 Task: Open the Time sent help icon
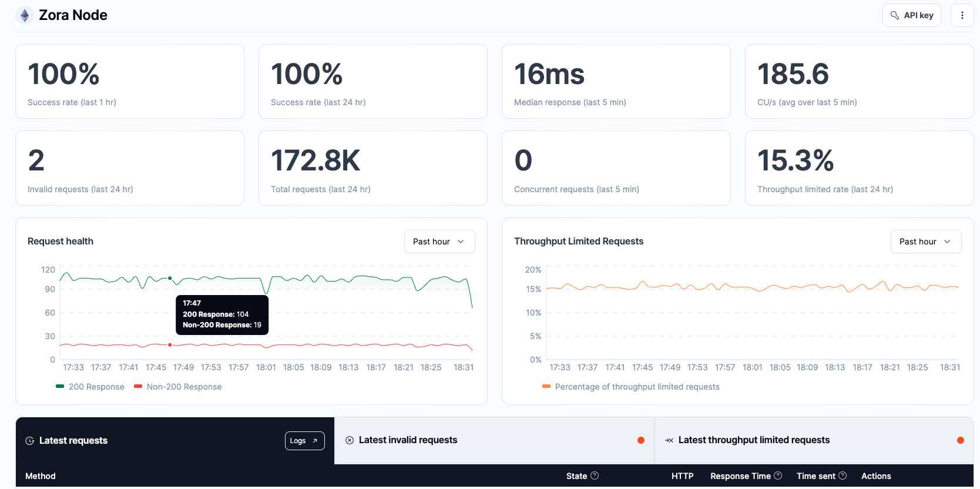(x=843, y=475)
